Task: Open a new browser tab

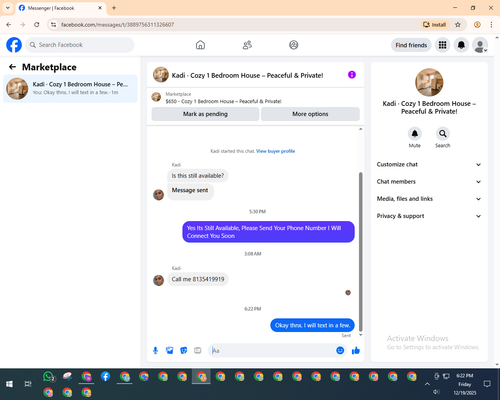Action: pos(114,8)
